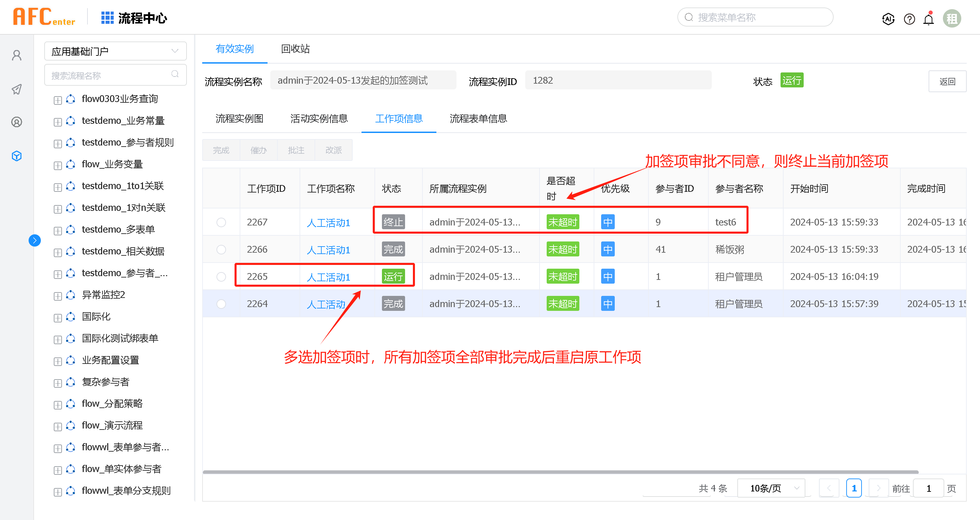Open the nine-dot app grid icon
This screenshot has width=980, height=520.
click(107, 18)
